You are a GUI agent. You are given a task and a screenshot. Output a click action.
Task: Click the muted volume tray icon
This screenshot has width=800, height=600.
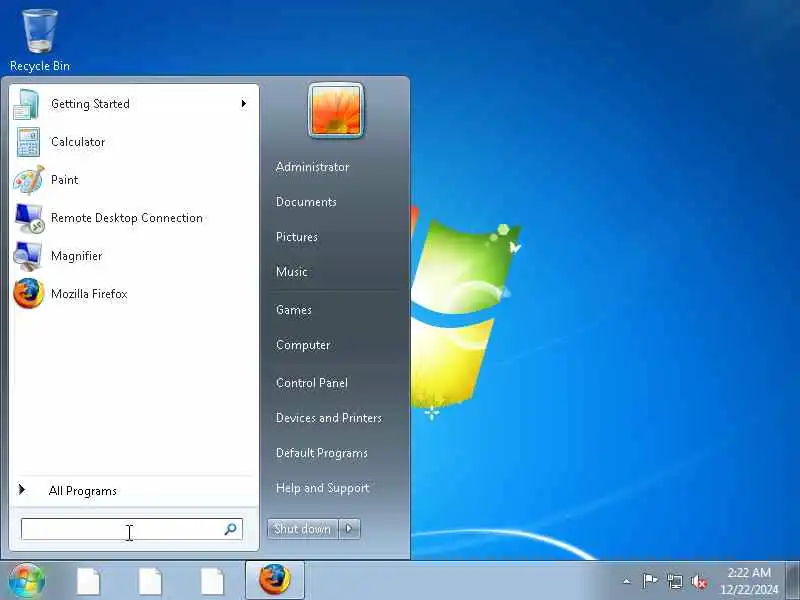699,581
